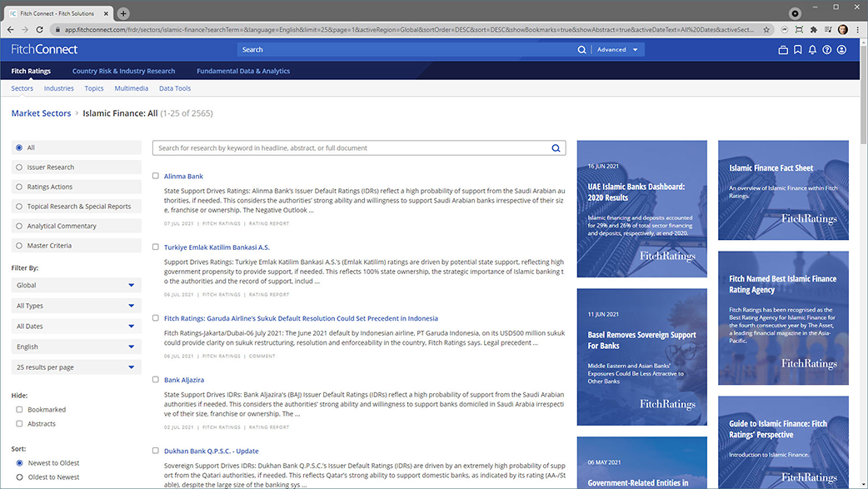Go to Market Sectors breadcrumb
Image resolution: width=868 pixels, height=489 pixels.
point(42,113)
